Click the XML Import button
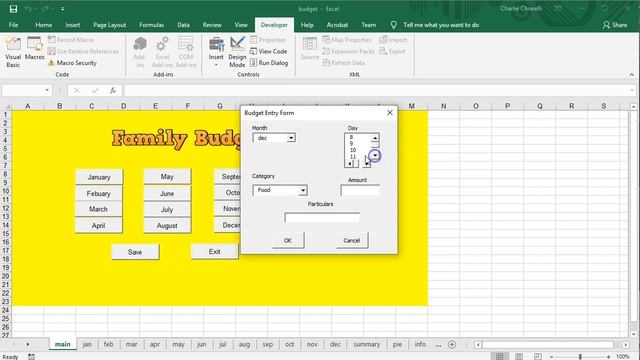This screenshot has width=640, height=360. (393, 40)
